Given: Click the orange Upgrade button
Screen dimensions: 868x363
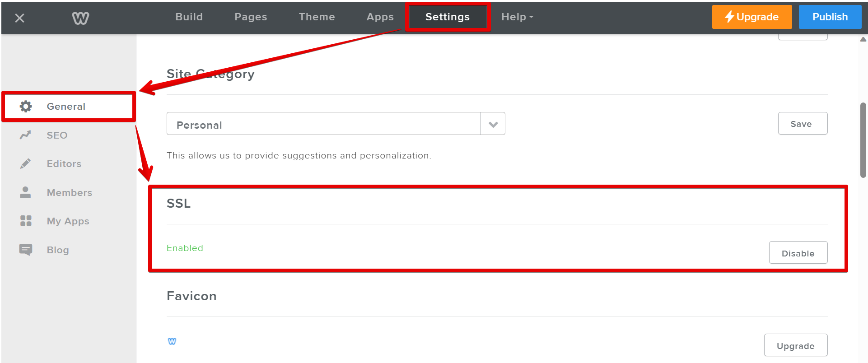Looking at the screenshot, I should point(752,17).
